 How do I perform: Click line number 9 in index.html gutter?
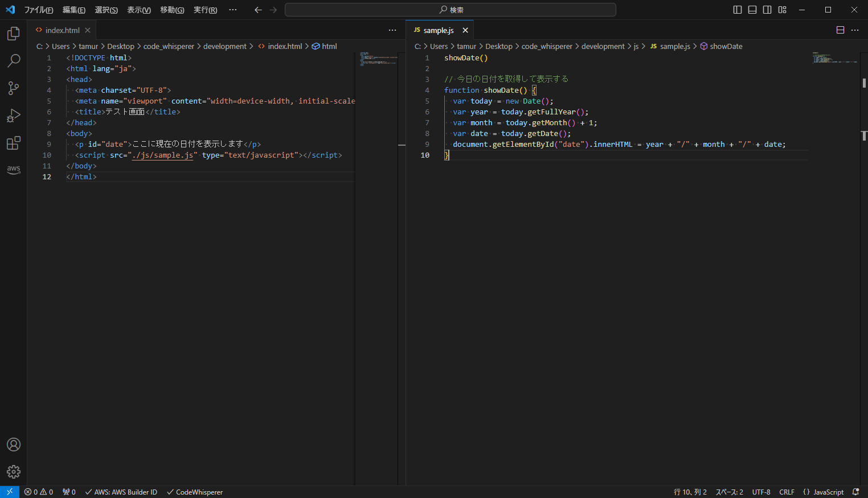click(49, 144)
